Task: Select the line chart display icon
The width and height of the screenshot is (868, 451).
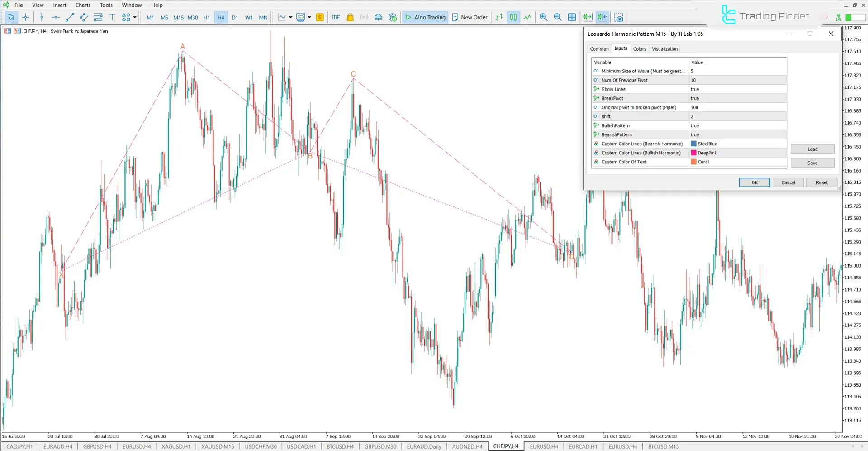Action: 527,17
